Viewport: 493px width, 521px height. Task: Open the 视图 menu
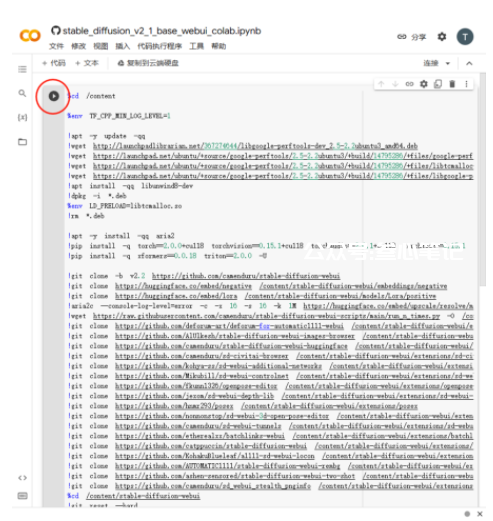tap(100, 46)
